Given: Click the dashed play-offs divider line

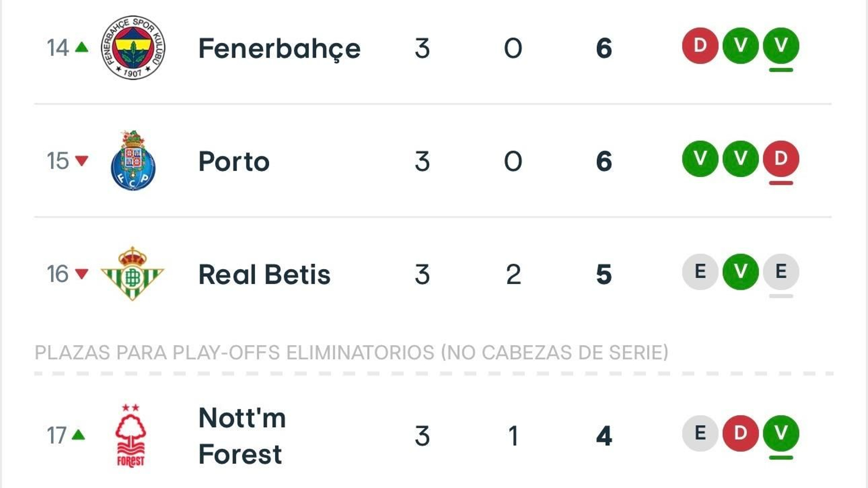Looking at the screenshot, I should (x=434, y=373).
